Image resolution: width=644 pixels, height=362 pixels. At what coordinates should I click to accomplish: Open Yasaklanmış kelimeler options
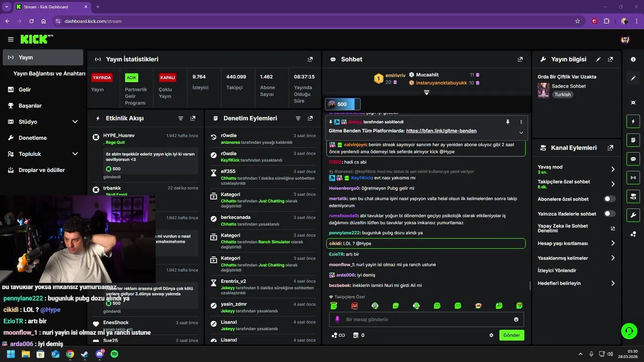(x=577, y=258)
